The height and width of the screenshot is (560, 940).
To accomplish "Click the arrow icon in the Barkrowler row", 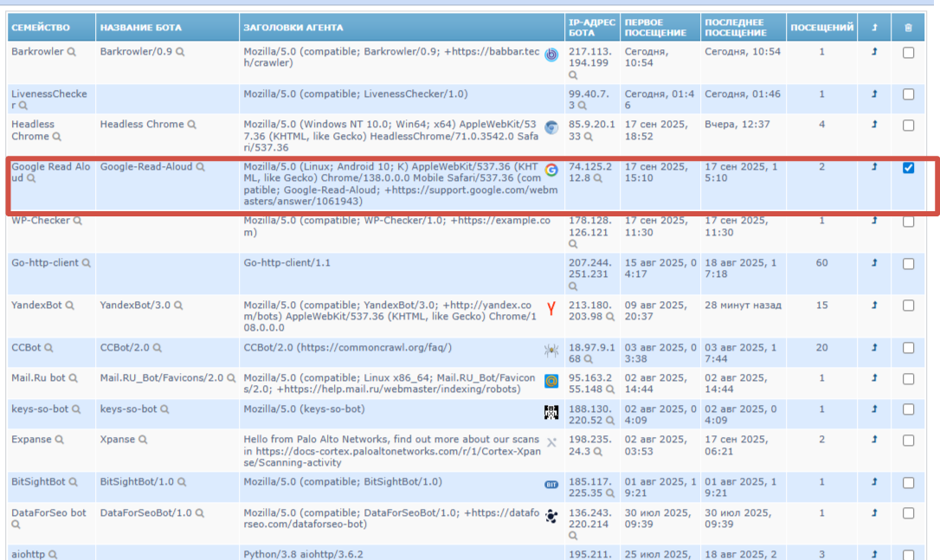I will tap(874, 52).
